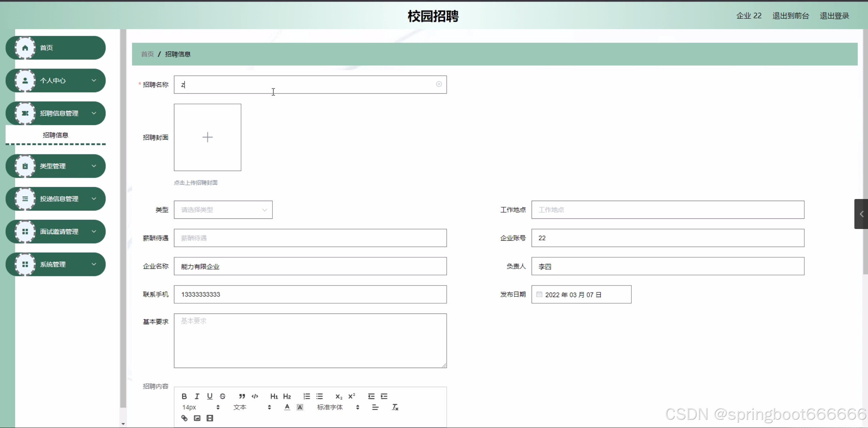
Task: Toggle bold formatting in the editor
Action: click(184, 396)
